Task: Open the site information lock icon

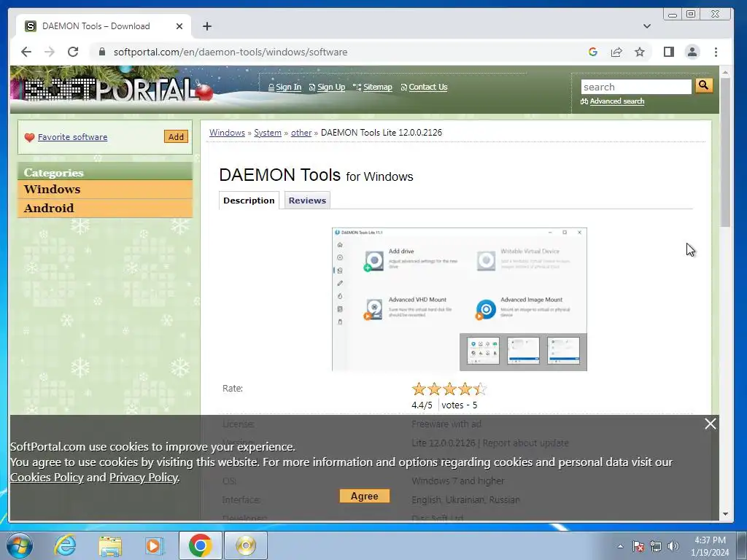Action: (101, 52)
